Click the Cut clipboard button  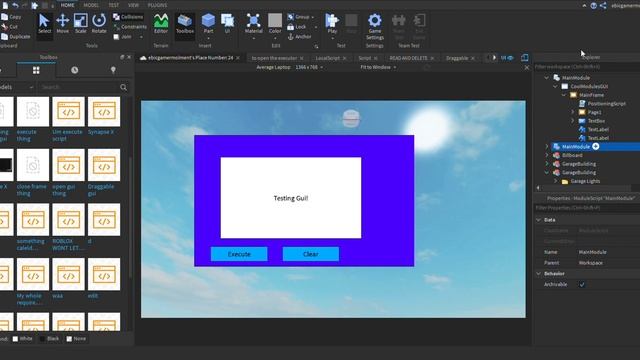(10, 27)
